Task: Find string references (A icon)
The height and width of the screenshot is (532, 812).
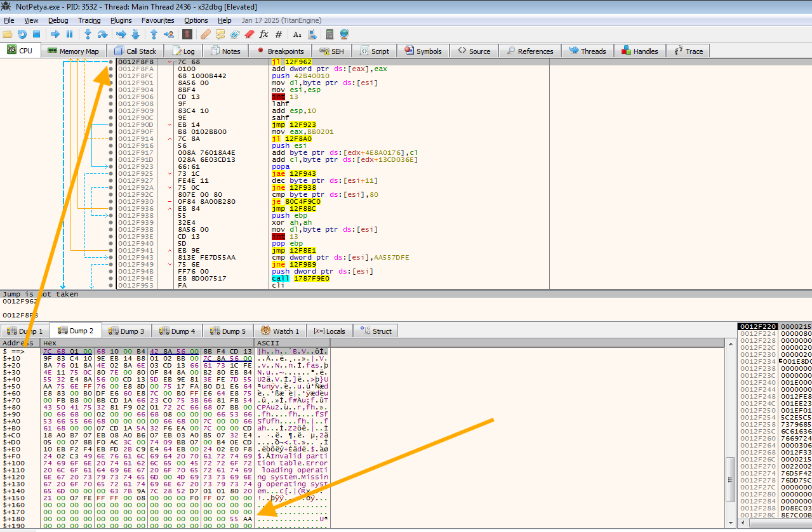Action: pos(297,34)
